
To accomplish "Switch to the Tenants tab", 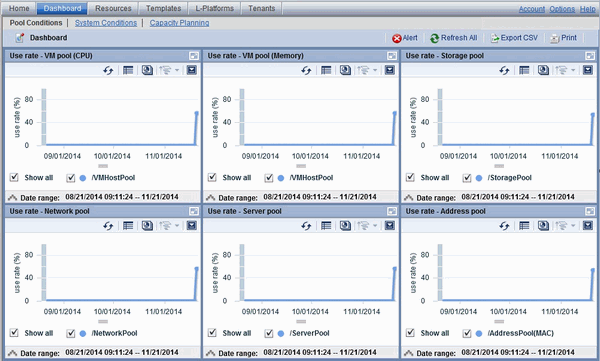I will [261, 8].
